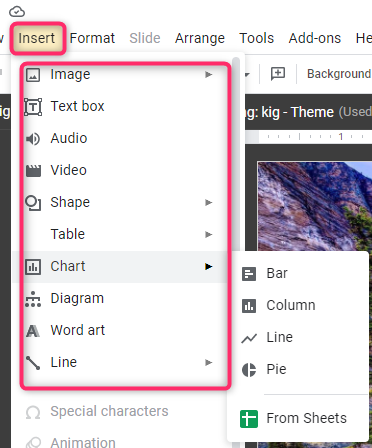Click the Background toolbar button

pyautogui.click(x=339, y=74)
